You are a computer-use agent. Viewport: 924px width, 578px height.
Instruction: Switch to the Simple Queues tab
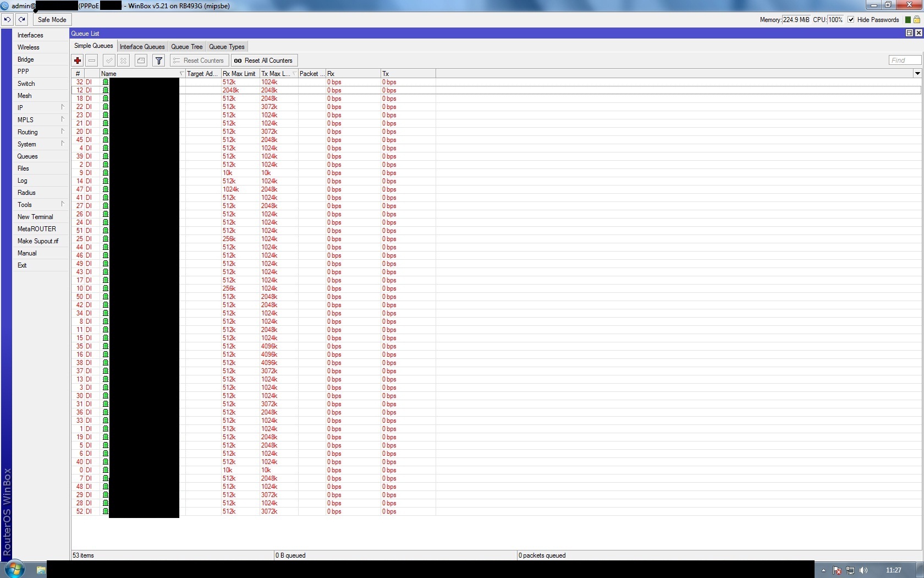[x=94, y=46]
